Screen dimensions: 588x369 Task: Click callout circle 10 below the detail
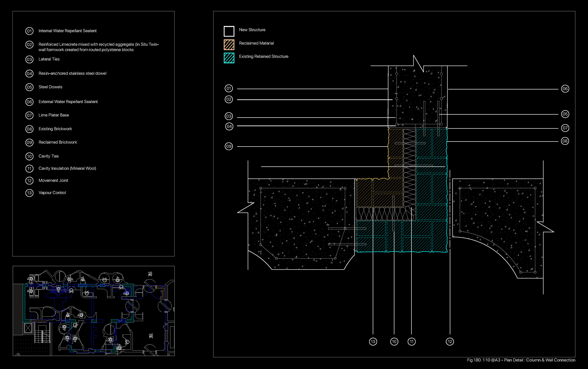pos(394,341)
